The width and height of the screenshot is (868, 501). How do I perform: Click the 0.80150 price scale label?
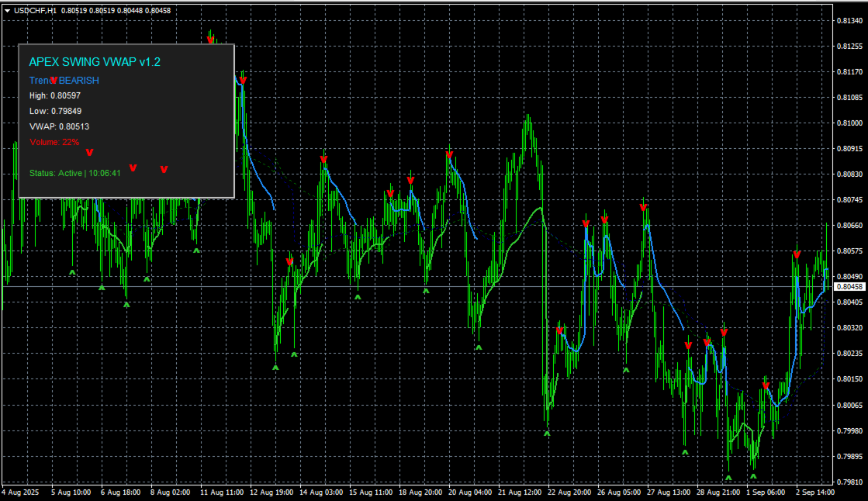point(849,379)
